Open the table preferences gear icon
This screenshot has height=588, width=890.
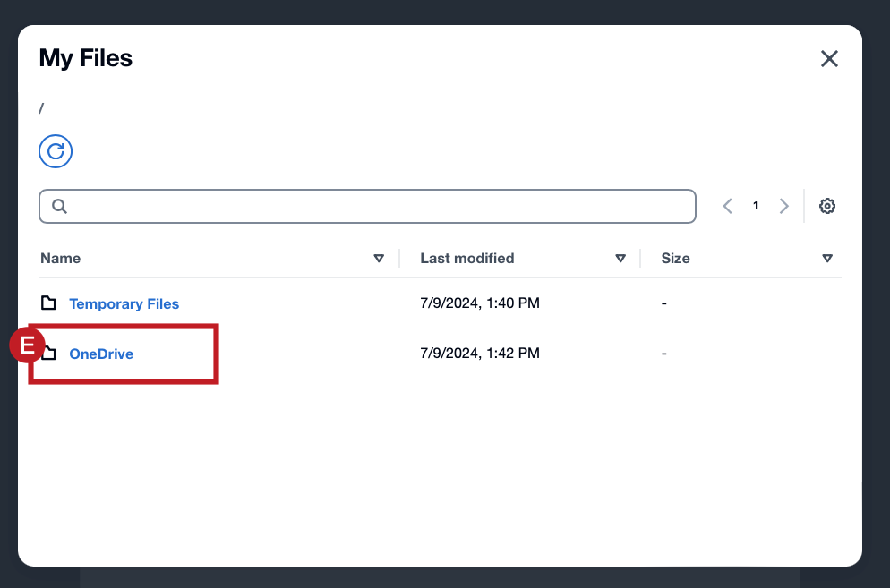coord(827,206)
